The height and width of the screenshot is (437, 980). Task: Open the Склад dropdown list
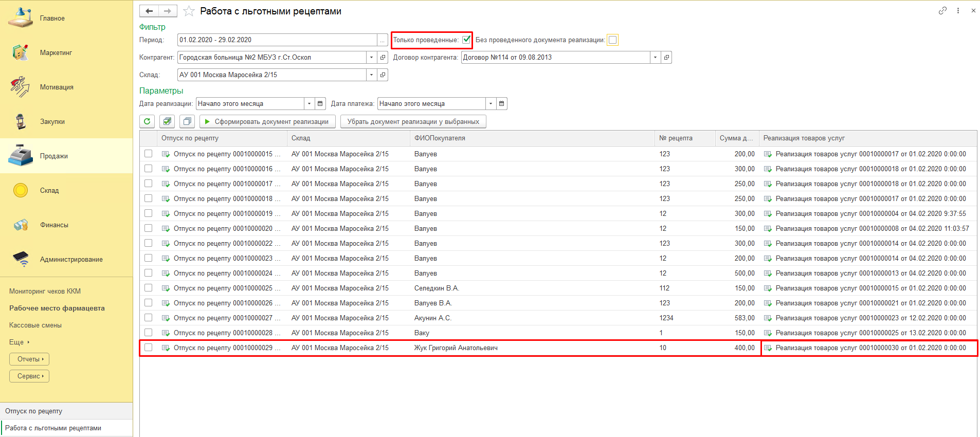[x=371, y=75]
